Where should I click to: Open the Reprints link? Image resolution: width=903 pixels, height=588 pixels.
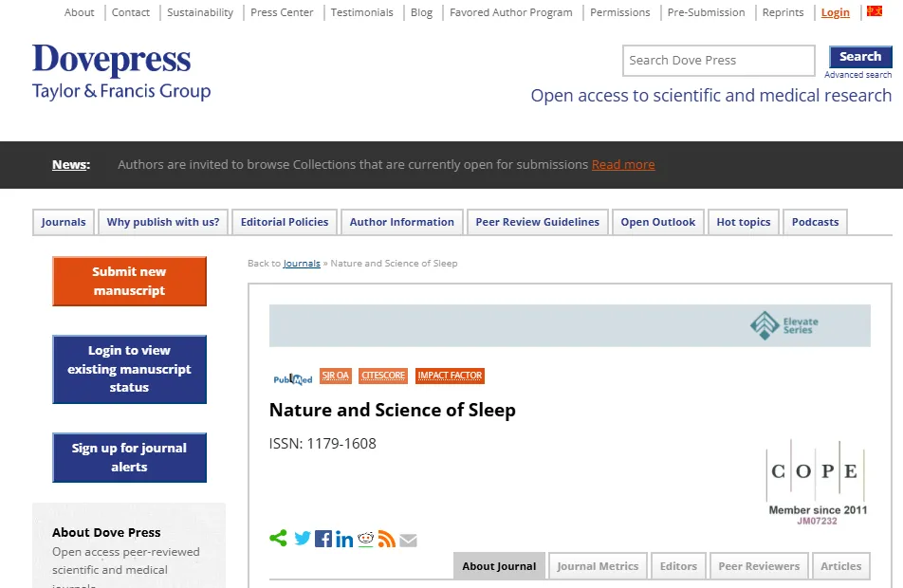(x=783, y=12)
